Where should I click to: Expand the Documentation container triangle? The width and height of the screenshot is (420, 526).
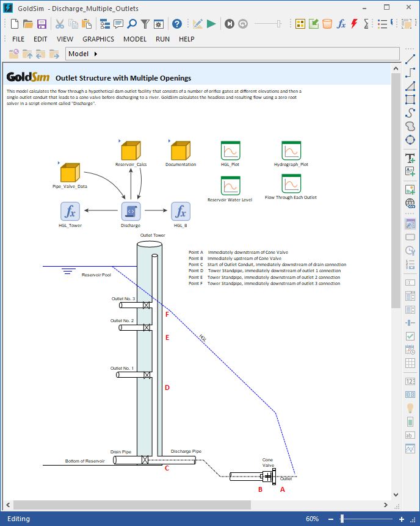click(169, 141)
